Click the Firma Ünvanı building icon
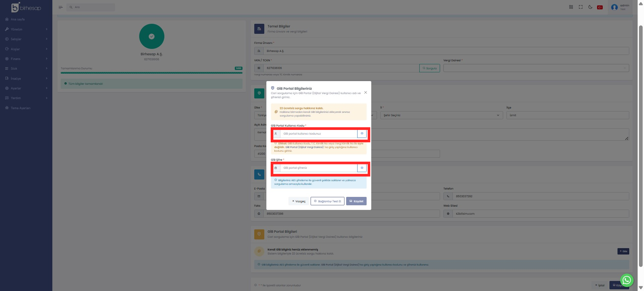Screen dimensions: 644x291 [259, 51]
